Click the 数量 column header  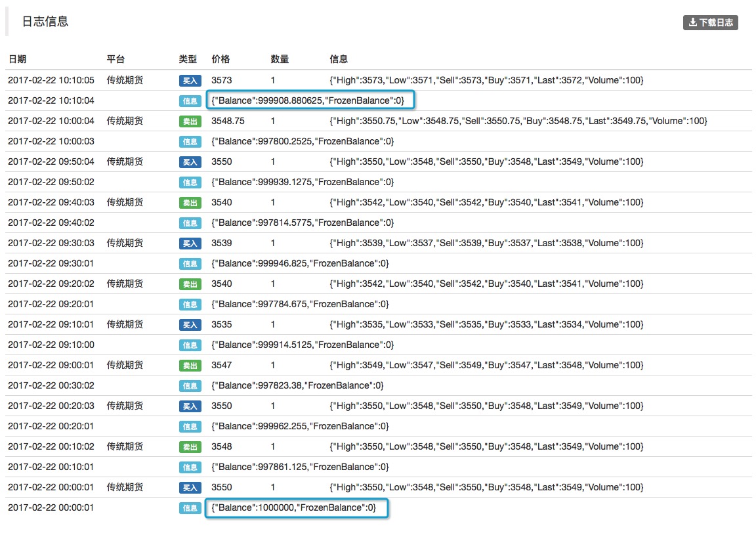[x=280, y=59]
